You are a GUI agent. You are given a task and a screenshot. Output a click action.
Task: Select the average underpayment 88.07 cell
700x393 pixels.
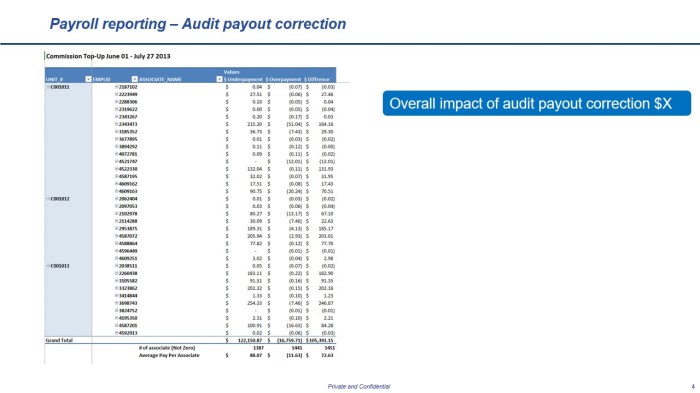[x=256, y=355]
